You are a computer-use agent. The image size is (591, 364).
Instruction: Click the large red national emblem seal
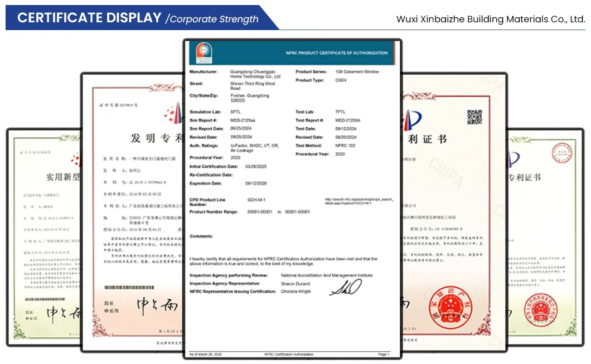[x=450, y=308]
